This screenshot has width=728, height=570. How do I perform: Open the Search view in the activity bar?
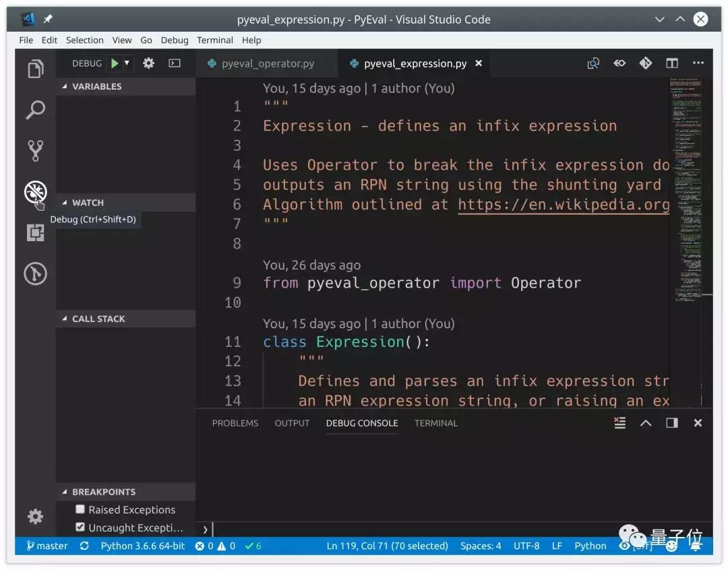pos(35,110)
